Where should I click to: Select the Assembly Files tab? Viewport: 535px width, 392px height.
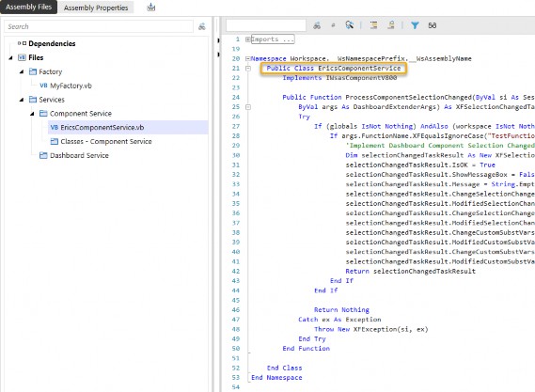(x=28, y=7)
